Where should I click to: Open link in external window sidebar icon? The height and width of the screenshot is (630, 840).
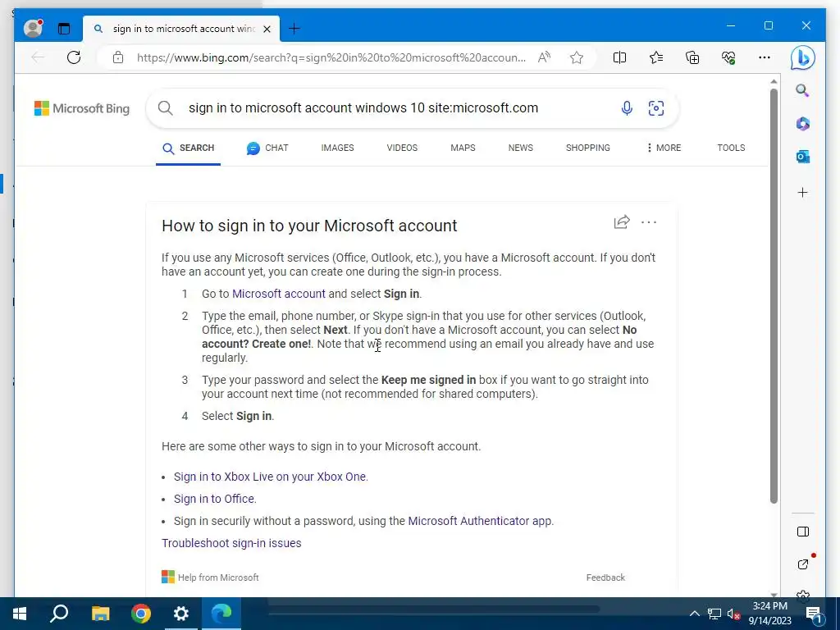pyautogui.click(x=802, y=564)
